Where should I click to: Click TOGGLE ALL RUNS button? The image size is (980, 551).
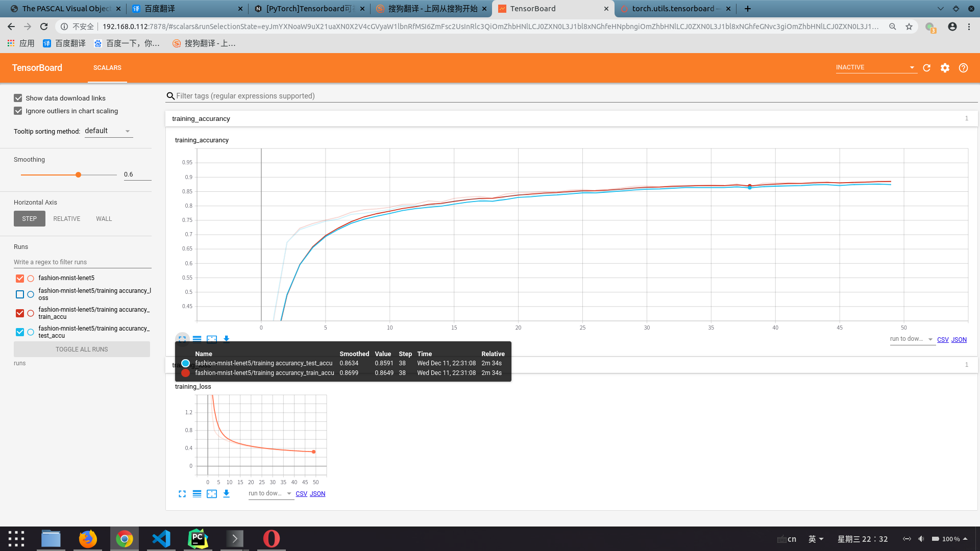(82, 349)
